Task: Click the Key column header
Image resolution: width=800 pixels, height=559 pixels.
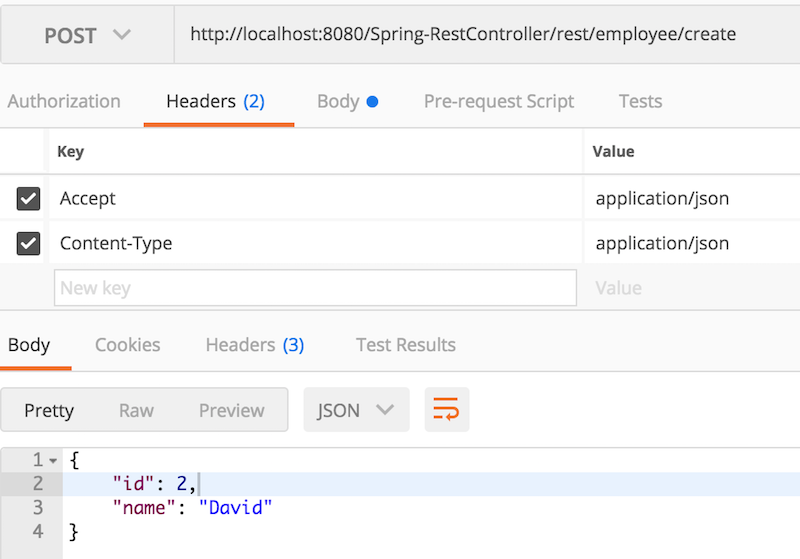Action: point(70,151)
